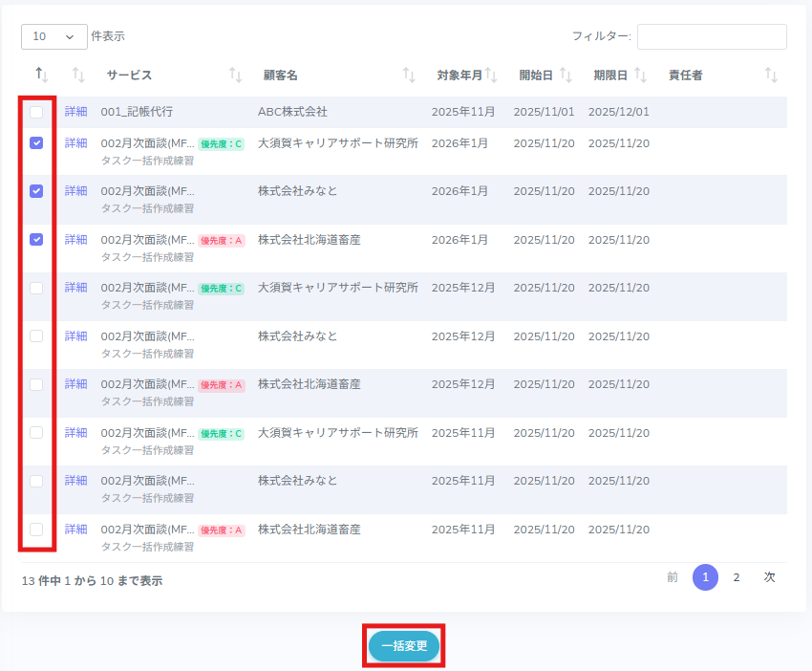Click the 一括変更 bulk change button
The width and height of the screenshot is (812, 671).
pyautogui.click(x=404, y=646)
